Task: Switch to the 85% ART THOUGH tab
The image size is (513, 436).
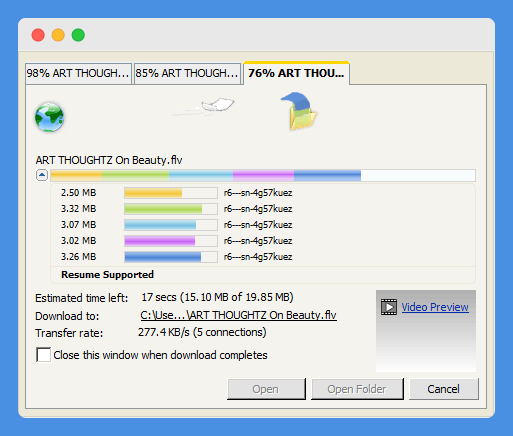Action: (187, 73)
